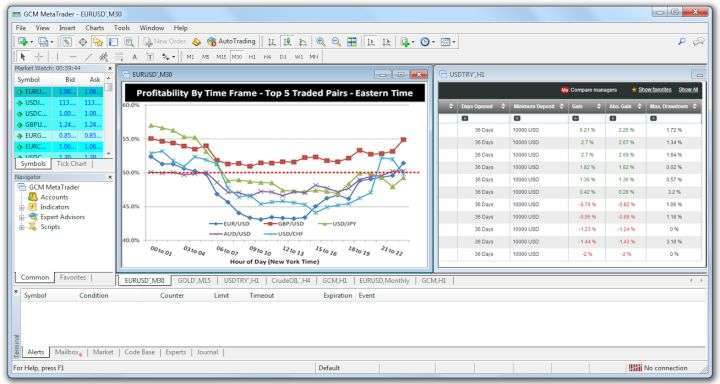Image resolution: width=720 pixels, height=384 pixels.
Task: Switch chart to M30 timeframe
Action: (236, 57)
